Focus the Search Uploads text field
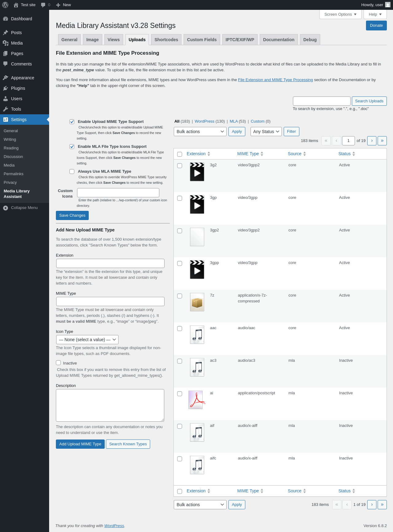The width and height of the screenshot is (393, 532). (x=322, y=101)
